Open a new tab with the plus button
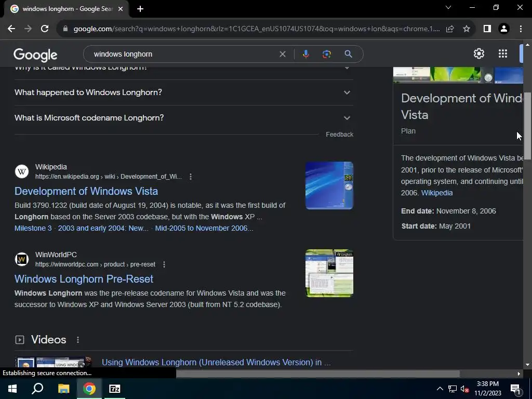This screenshot has height=399, width=532. (140, 9)
